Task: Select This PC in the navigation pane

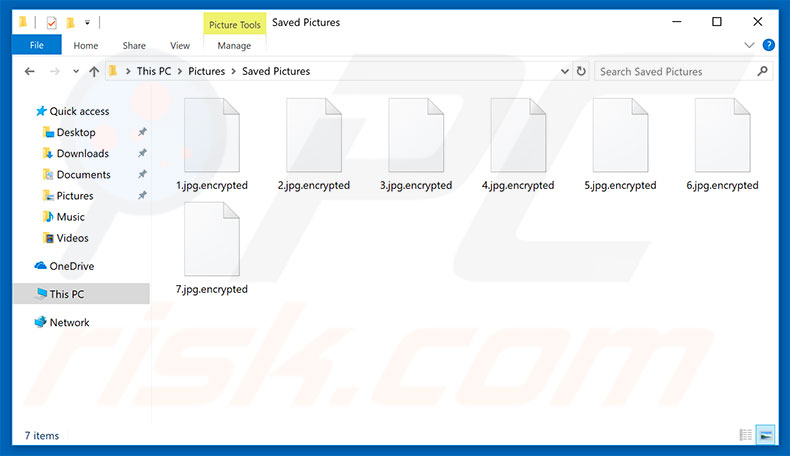Action: point(81,294)
